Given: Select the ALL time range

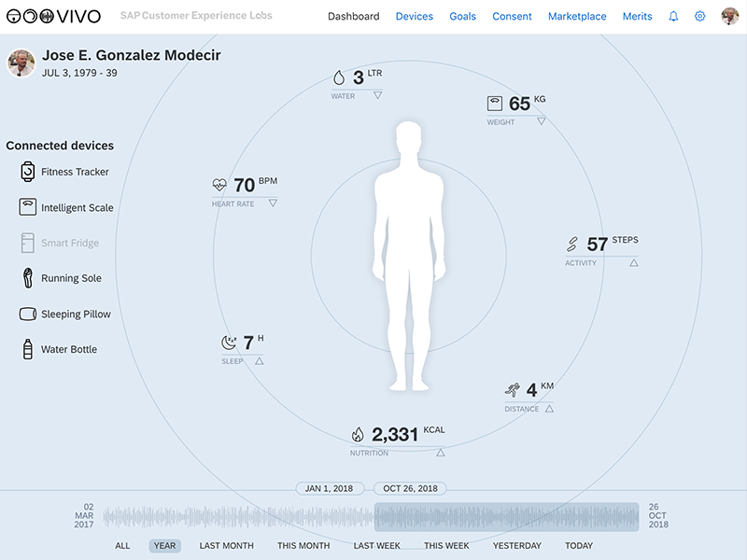Looking at the screenshot, I should pyautogui.click(x=122, y=546).
